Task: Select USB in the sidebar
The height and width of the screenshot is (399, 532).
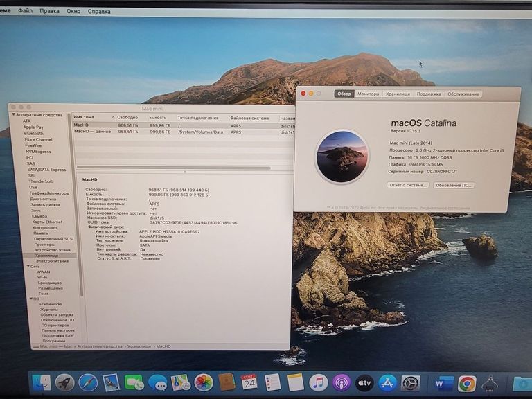Action: click(x=33, y=187)
